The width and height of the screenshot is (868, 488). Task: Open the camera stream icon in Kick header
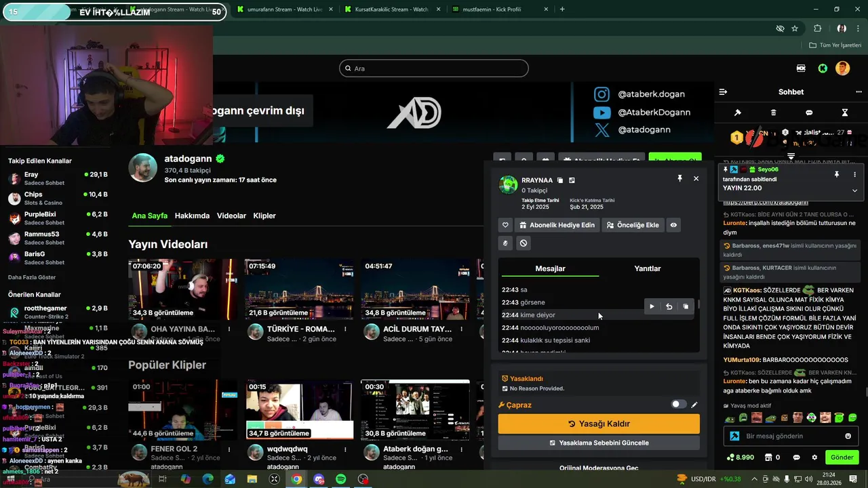pos(801,68)
